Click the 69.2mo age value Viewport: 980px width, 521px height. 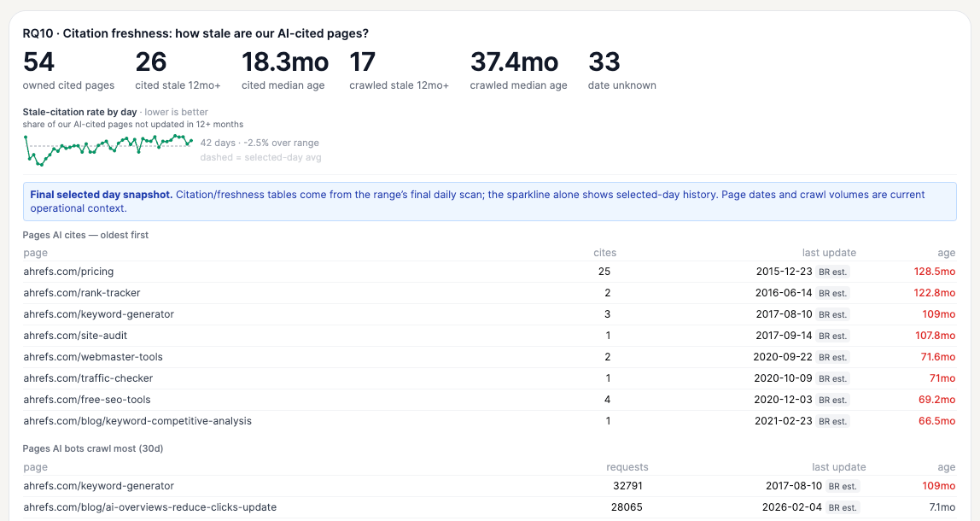936,399
